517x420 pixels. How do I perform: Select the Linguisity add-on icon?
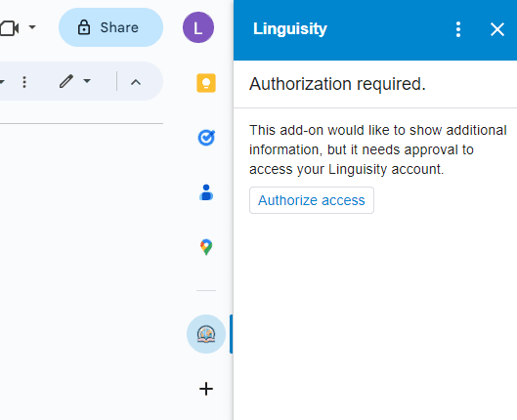[x=206, y=334]
